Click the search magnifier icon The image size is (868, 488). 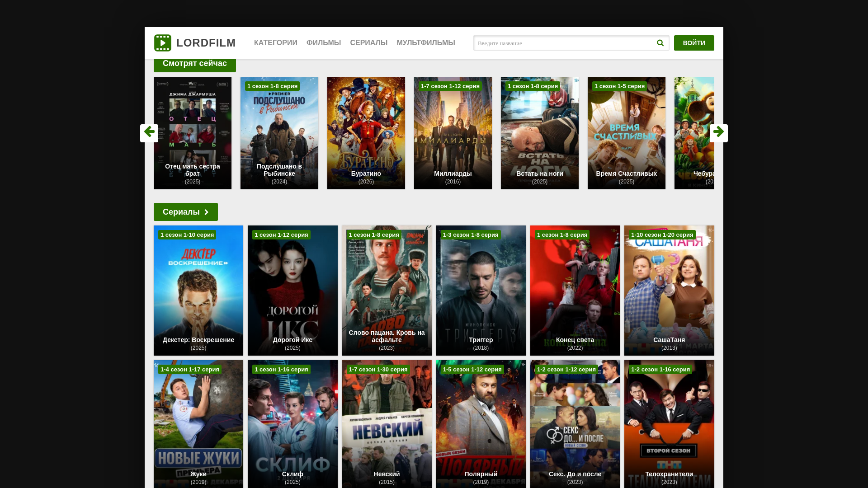660,43
